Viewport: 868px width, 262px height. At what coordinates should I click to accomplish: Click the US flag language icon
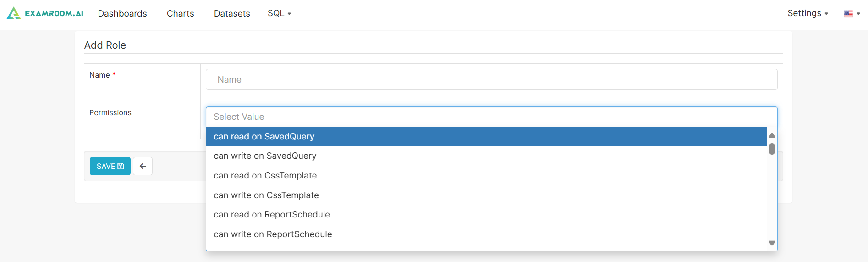click(848, 14)
